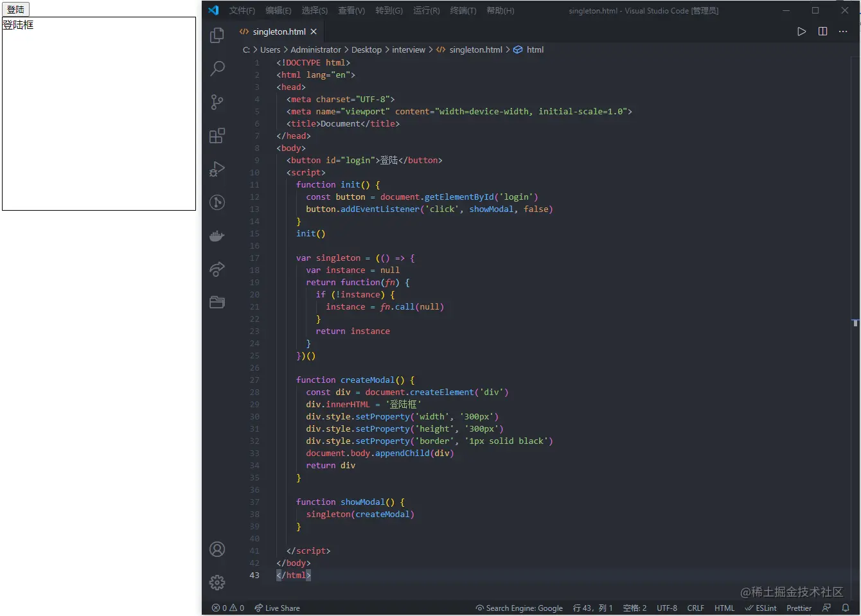Viewport: 861px width, 616px height.
Task: Open the 查看(V) menu
Action: pos(351,10)
